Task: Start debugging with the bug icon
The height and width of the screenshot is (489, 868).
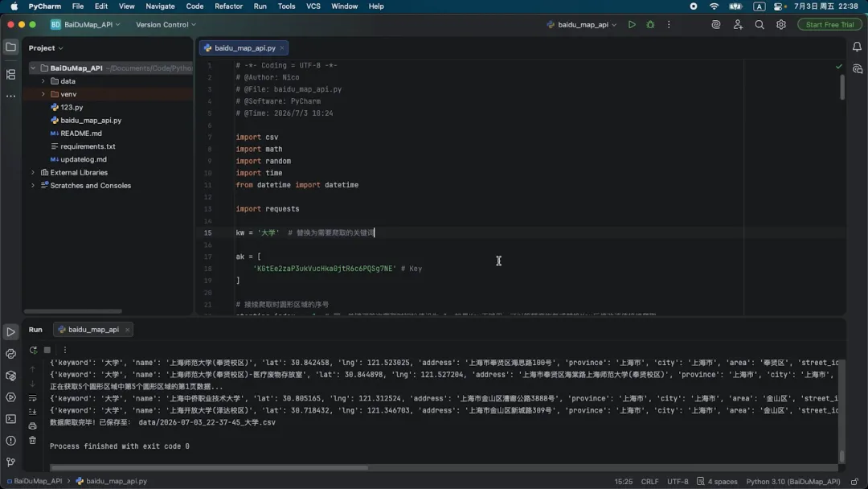Action: (650, 24)
